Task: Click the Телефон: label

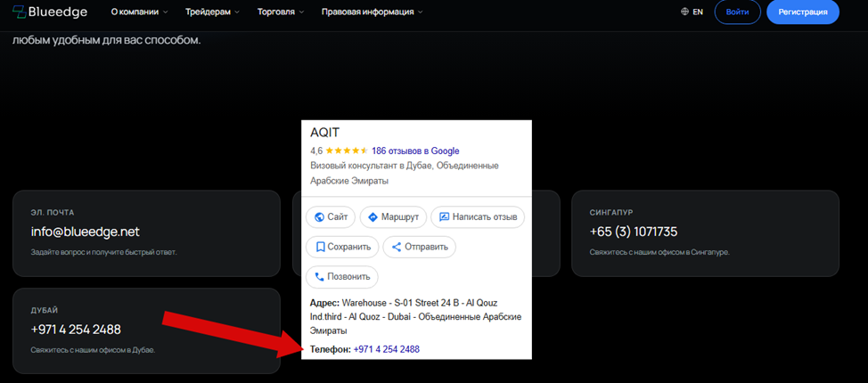Action: (331, 349)
